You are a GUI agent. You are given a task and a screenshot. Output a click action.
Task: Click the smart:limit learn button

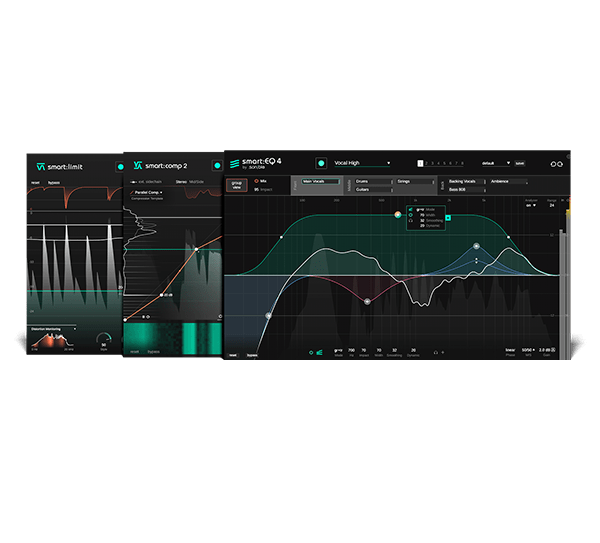click(x=120, y=167)
